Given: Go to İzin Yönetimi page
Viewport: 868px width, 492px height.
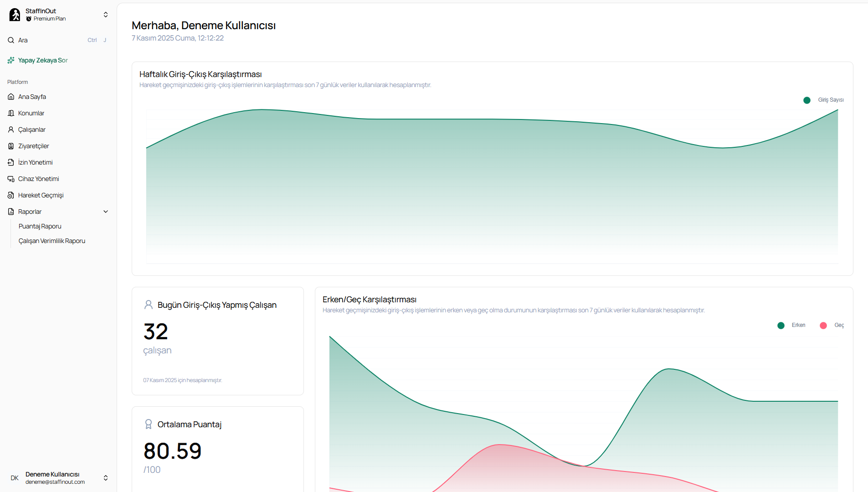Looking at the screenshot, I should click(x=36, y=162).
